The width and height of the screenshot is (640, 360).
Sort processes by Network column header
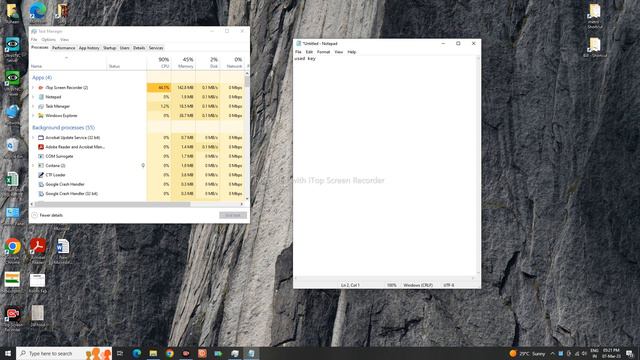click(x=233, y=62)
